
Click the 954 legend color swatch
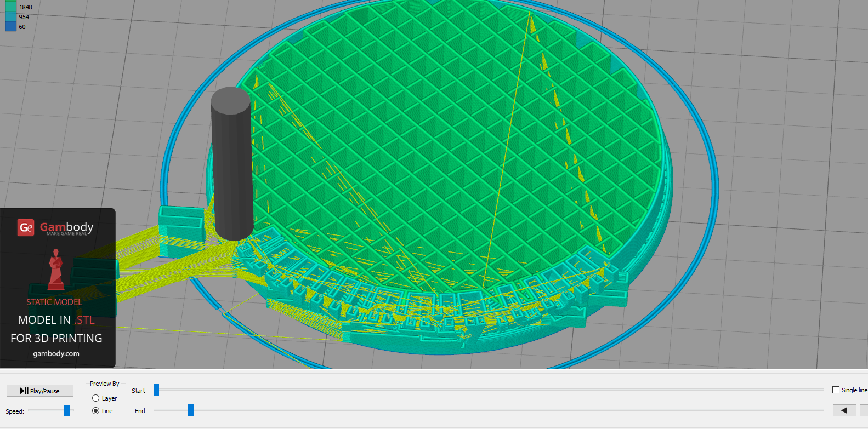pyautogui.click(x=11, y=17)
